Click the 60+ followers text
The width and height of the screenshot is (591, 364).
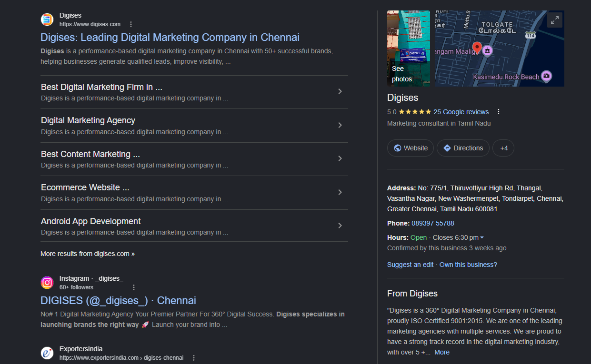pyautogui.click(x=76, y=287)
